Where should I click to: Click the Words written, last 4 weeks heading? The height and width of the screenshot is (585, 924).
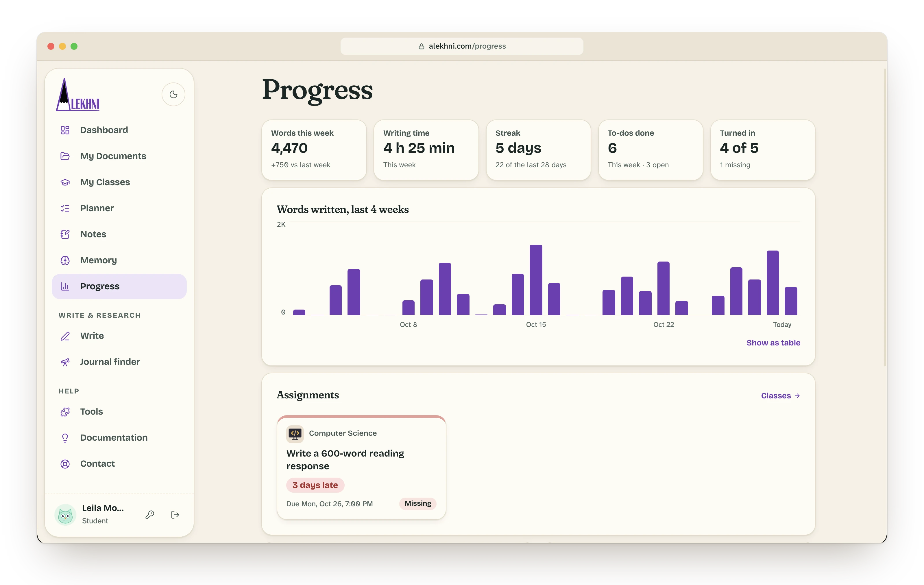(x=343, y=210)
